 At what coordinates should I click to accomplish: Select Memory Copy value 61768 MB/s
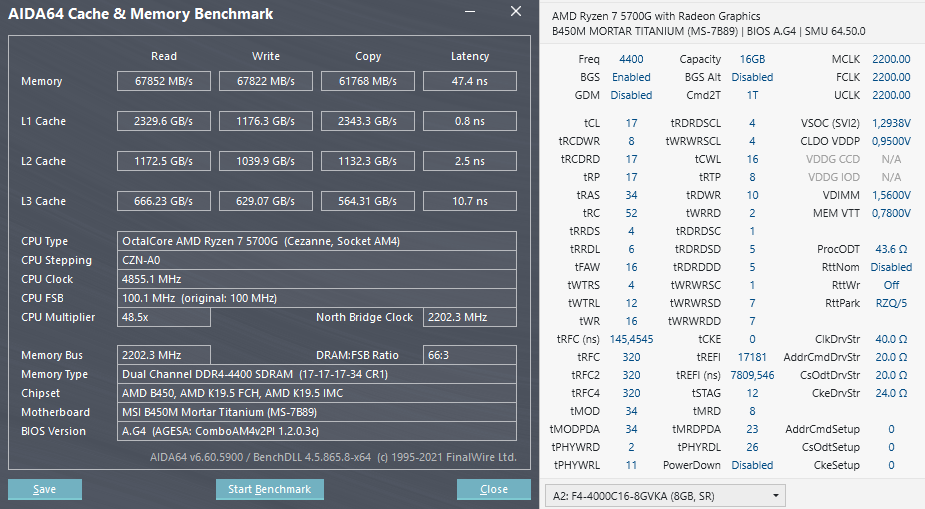click(368, 81)
